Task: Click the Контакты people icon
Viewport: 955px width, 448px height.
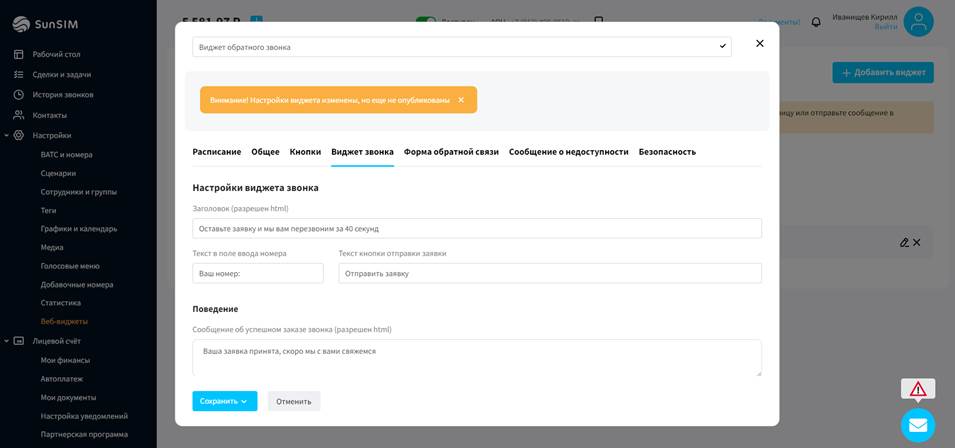Action: point(19,115)
